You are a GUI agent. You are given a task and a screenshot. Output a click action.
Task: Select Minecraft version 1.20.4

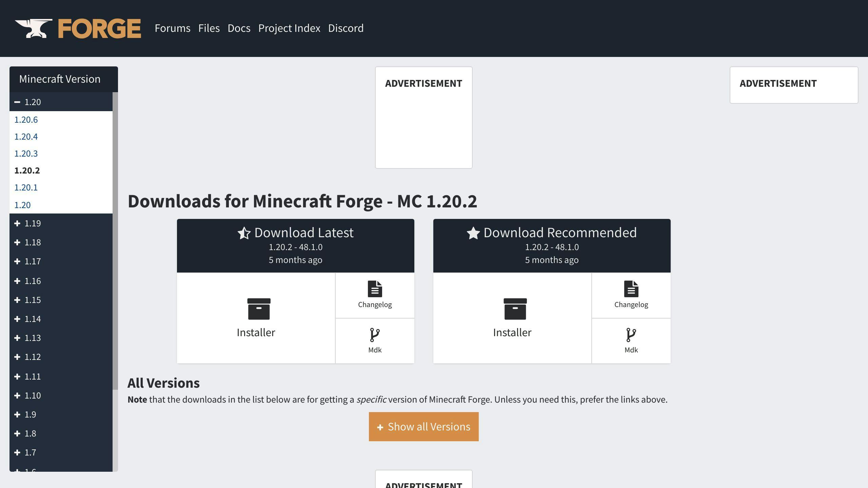tap(26, 137)
